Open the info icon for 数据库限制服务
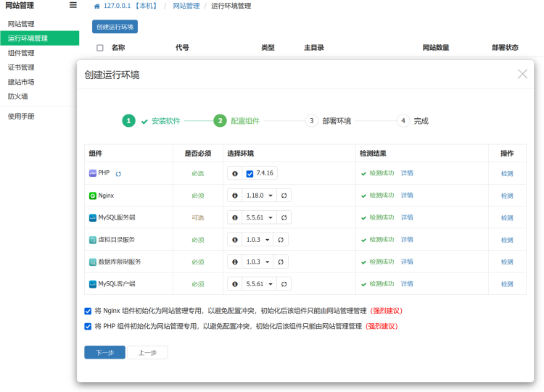This screenshot has width=544, height=392. pyautogui.click(x=235, y=262)
